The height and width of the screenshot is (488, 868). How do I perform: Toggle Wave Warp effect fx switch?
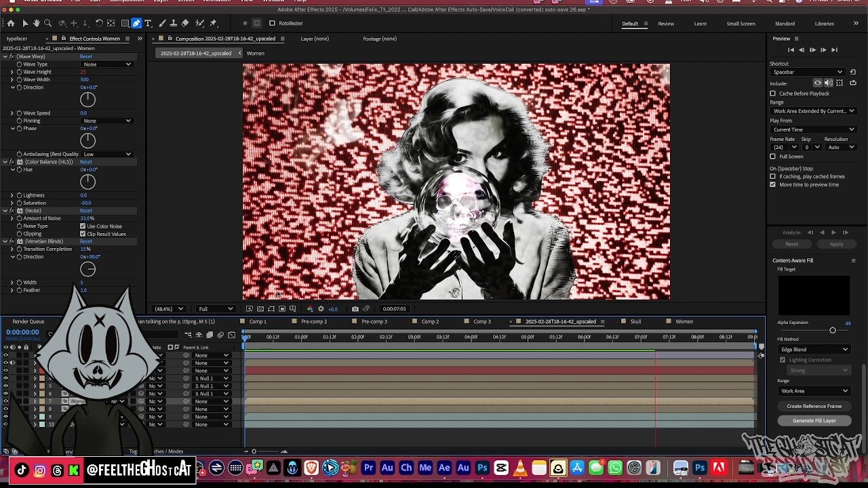coord(12,56)
